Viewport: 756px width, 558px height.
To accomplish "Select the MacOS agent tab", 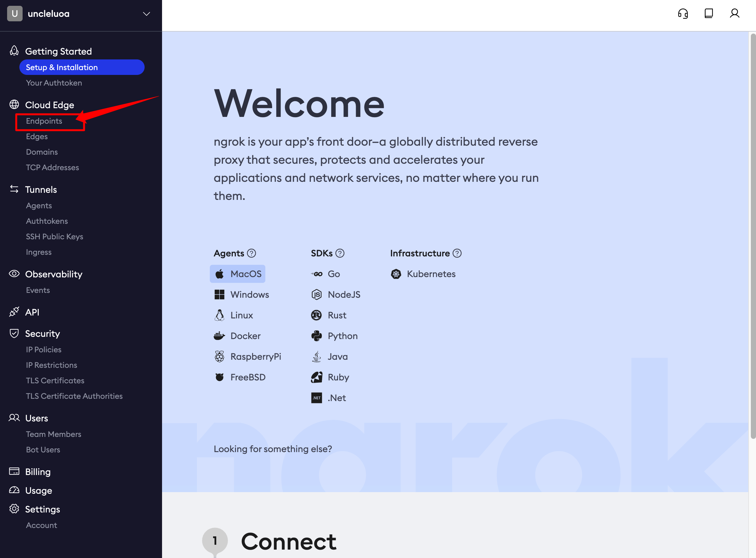I will (x=238, y=274).
